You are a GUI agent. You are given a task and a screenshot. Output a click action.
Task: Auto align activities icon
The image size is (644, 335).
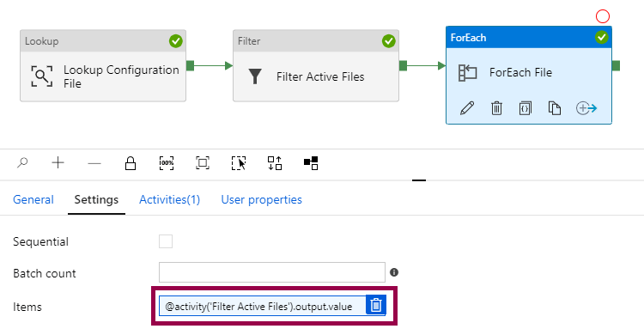[275, 162]
